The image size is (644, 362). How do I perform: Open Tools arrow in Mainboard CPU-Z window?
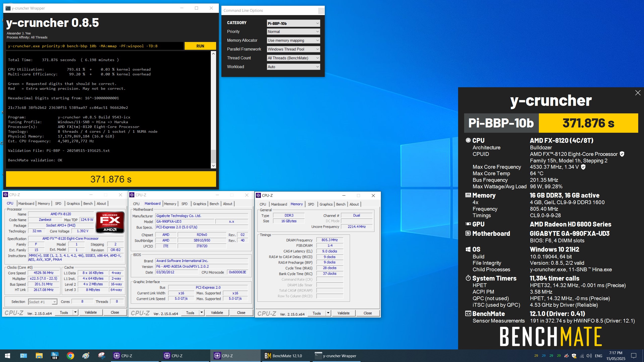[202, 313]
